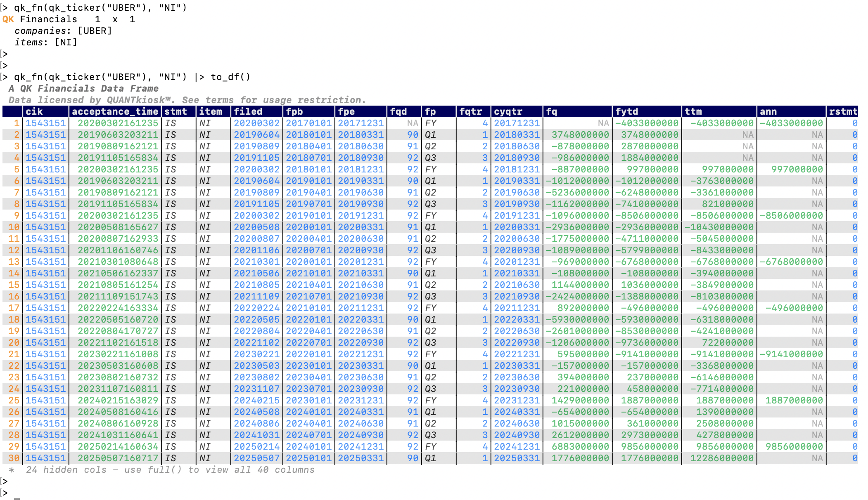Image resolution: width=868 pixels, height=500 pixels.
Task: Click 'companies: [UBER]' output line
Action: point(63,31)
